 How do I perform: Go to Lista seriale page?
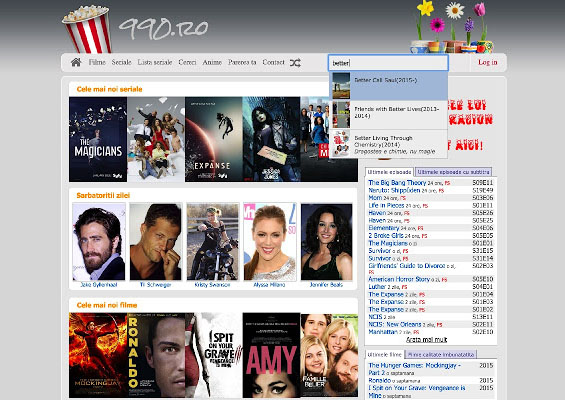point(155,62)
